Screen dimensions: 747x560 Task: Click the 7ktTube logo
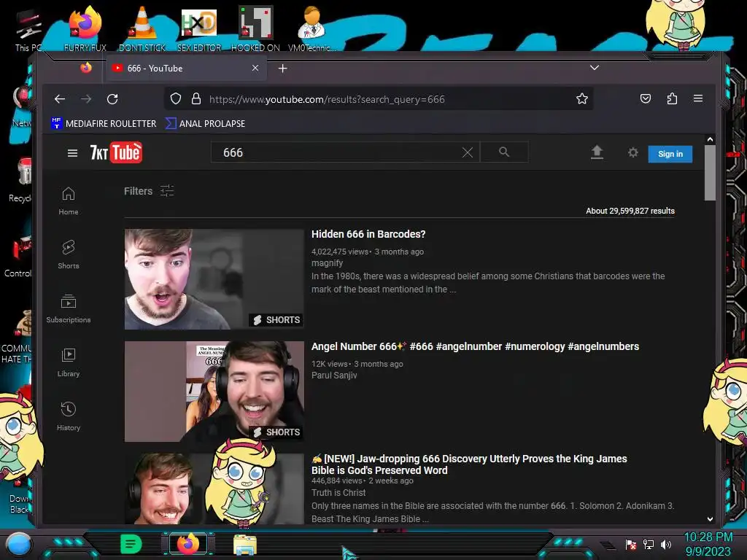[x=116, y=152]
